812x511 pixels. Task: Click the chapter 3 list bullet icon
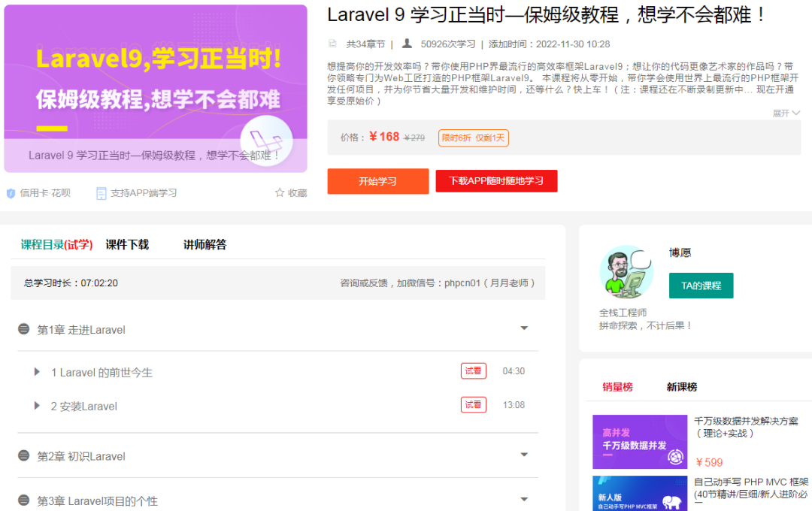tap(24, 500)
